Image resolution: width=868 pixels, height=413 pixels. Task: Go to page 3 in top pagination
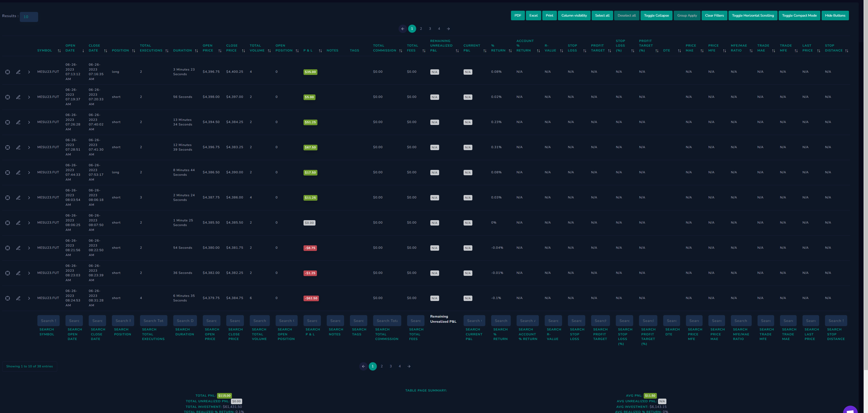click(x=430, y=29)
